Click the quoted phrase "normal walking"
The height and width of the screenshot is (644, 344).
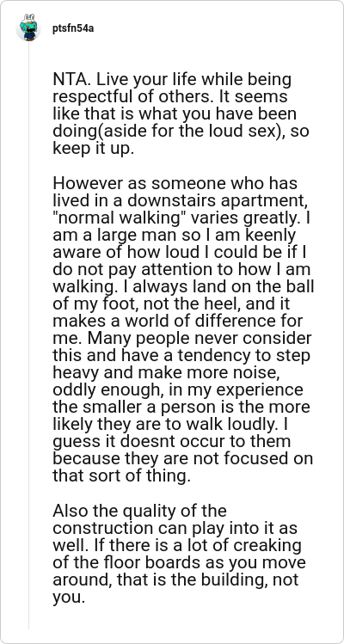[118, 218]
